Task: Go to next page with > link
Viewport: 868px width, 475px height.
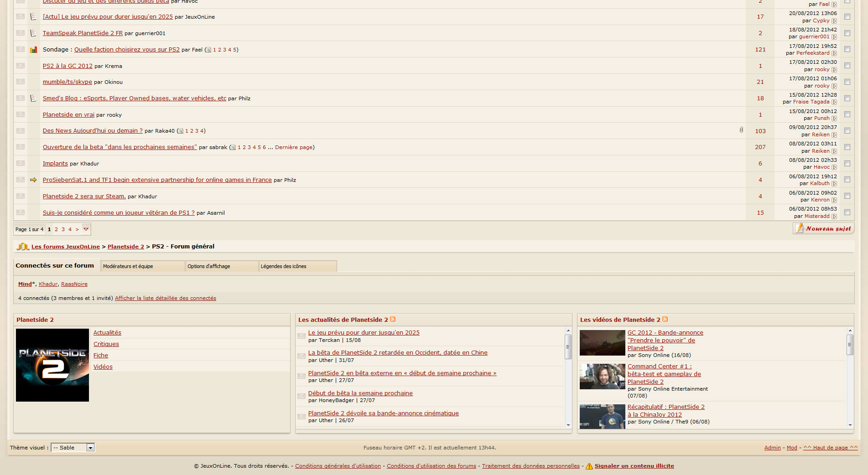Action: click(x=77, y=229)
